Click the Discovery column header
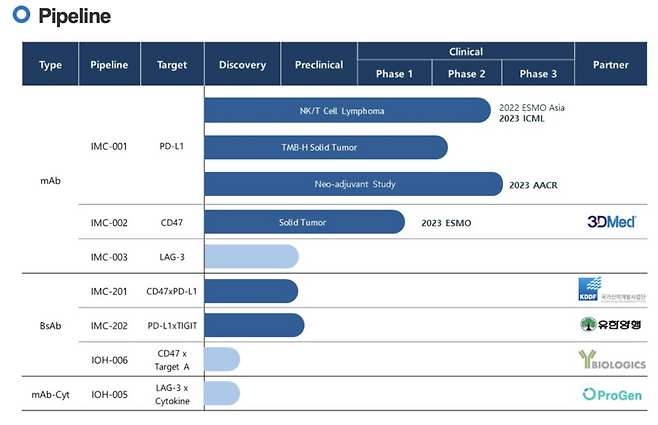Screen dimensions: 658x425 click(242, 65)
